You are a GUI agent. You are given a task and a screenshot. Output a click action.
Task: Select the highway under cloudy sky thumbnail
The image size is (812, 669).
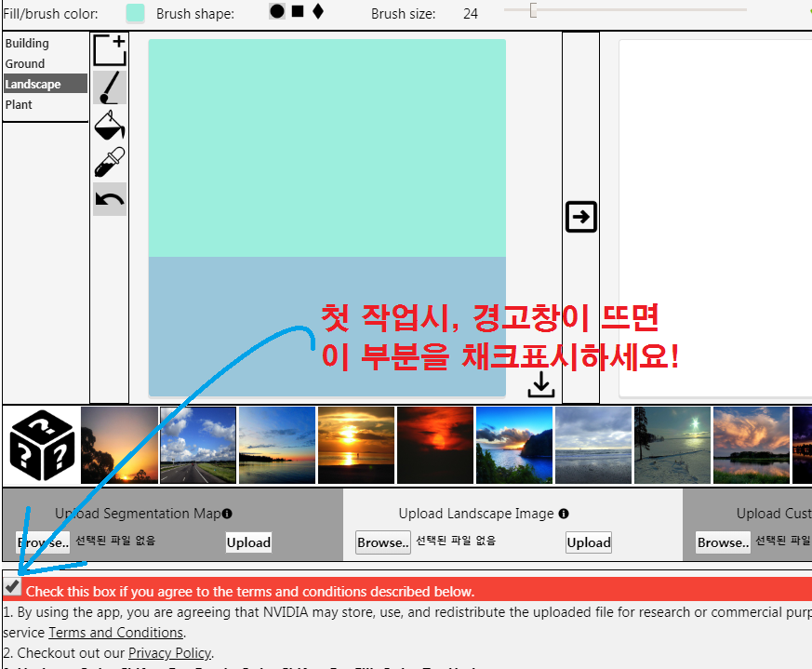coord(198,445)
